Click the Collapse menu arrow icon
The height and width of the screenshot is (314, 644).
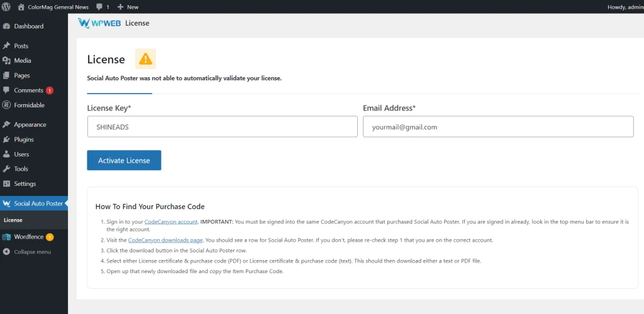(6, 252)
